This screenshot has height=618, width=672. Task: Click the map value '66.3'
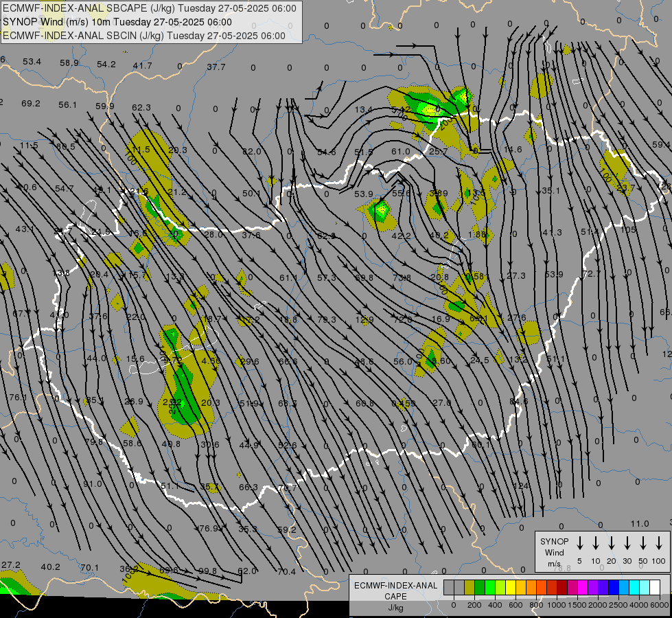tap(248, 487)
